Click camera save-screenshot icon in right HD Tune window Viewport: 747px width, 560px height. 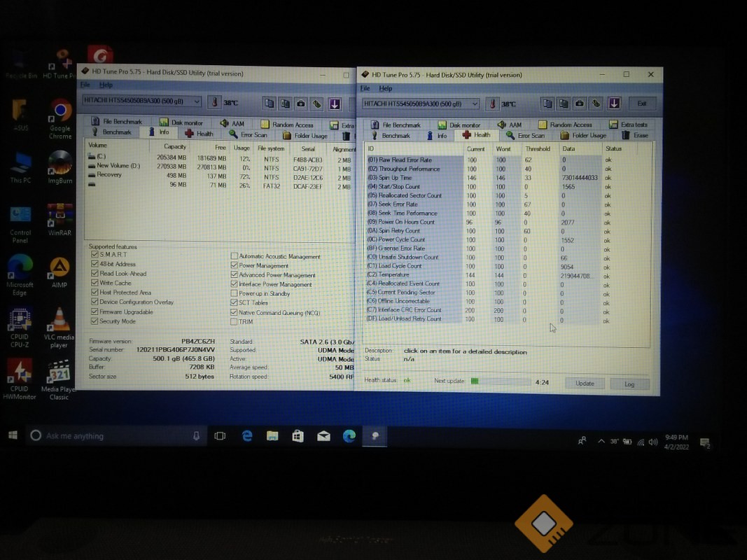click(x=579, y=104)
